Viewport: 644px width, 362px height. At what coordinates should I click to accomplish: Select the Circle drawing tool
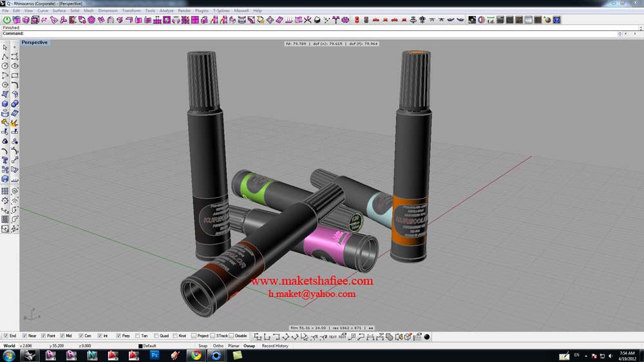click(x=5, y=66)
